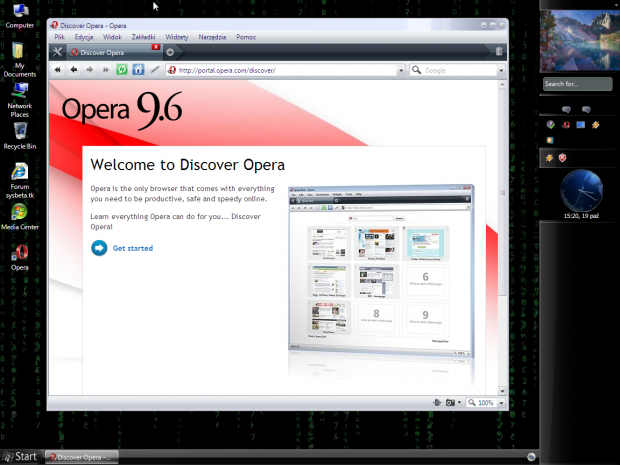Click the taskbar tray round icon

(531, 457)
